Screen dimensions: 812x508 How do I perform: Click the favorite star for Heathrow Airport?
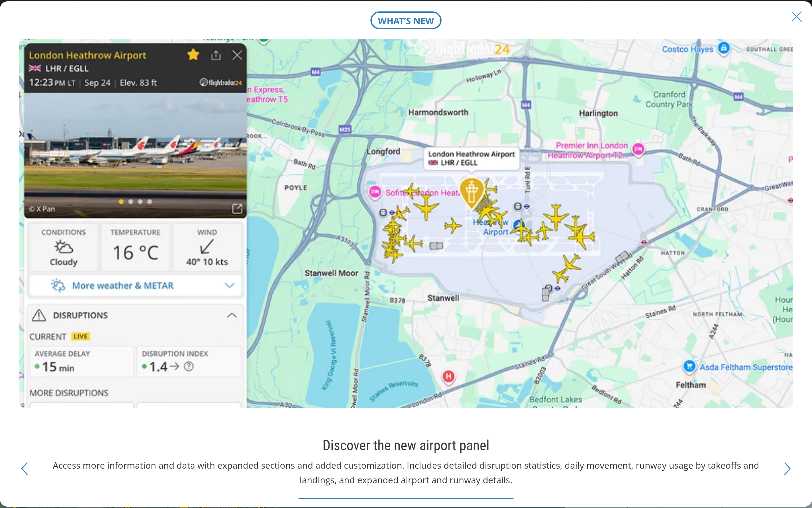pos(193,54)
